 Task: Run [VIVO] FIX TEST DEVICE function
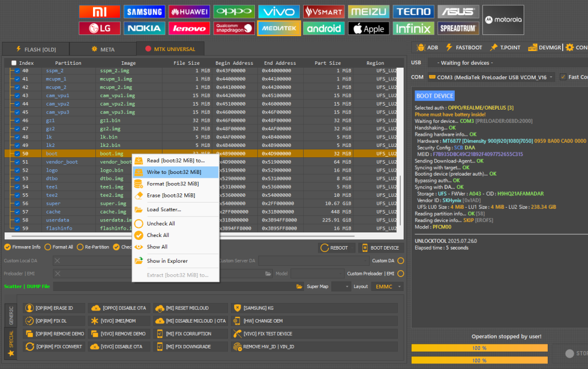click(314, 334)
